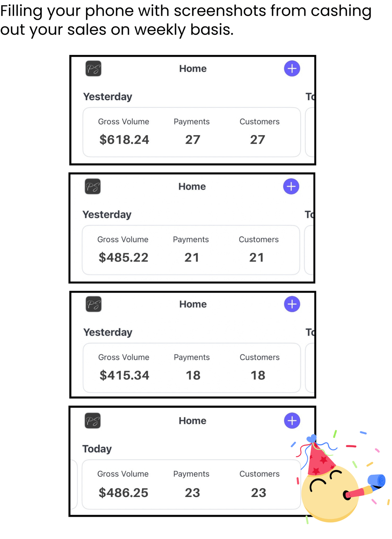
Task: Click the PS logo above the $618.24 card
Action: (93, 69)
